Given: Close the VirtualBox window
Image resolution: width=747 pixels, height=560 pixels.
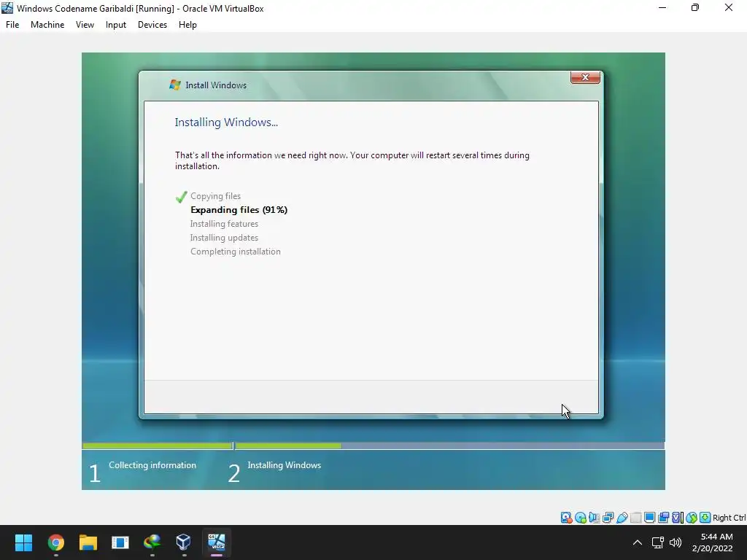Looking at the screenshot, I should point(729,8).
